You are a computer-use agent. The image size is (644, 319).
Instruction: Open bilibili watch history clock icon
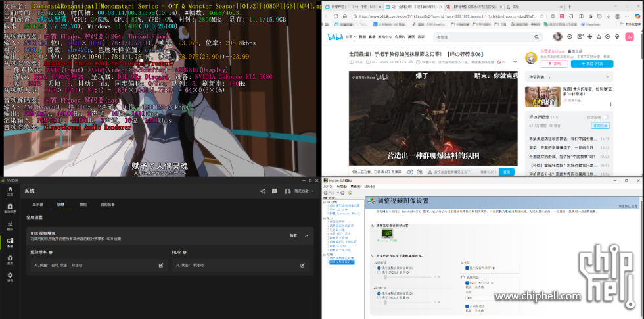(609, 37)
